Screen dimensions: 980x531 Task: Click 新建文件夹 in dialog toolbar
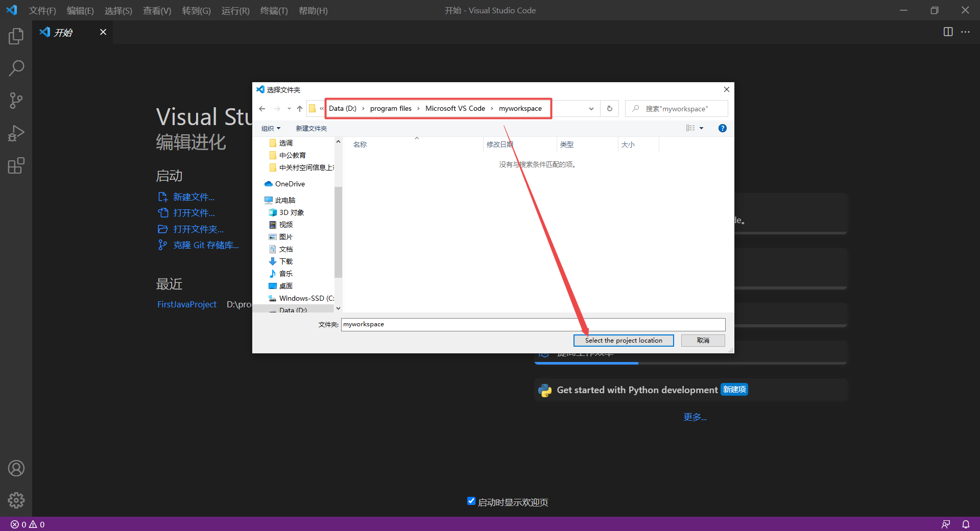click(311, 128)
